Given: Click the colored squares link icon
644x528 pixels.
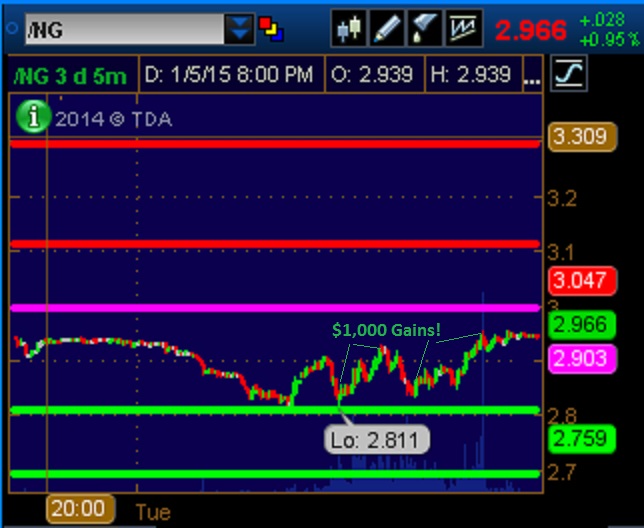Looking at the screenshot, I should coord(271,29).
